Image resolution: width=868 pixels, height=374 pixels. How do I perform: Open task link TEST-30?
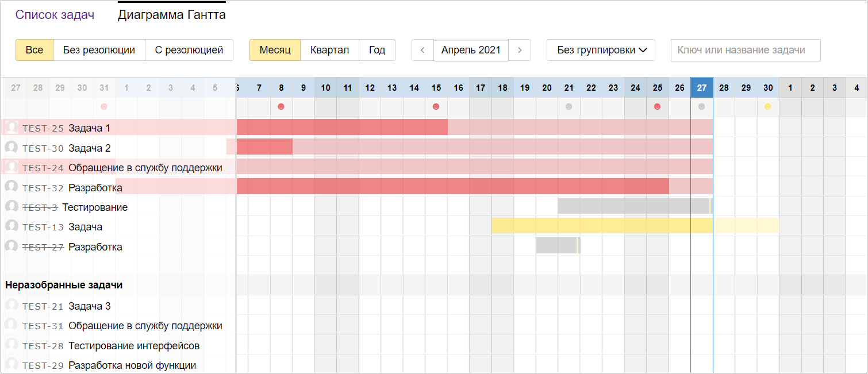pyautogui.click(x=43, y=148)
